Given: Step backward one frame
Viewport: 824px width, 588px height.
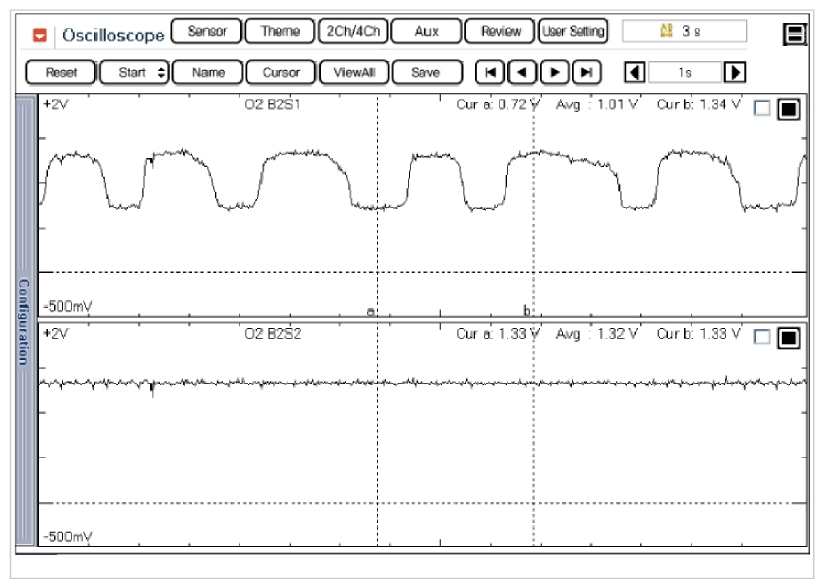Looking at the screenshot, I should [522, 73].
